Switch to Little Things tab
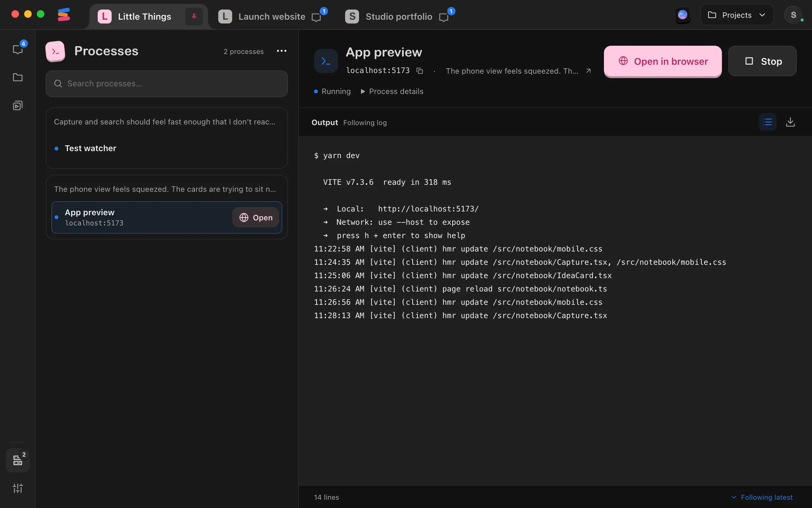Viewport: 812px width, 508px height. tap(144, 17)
